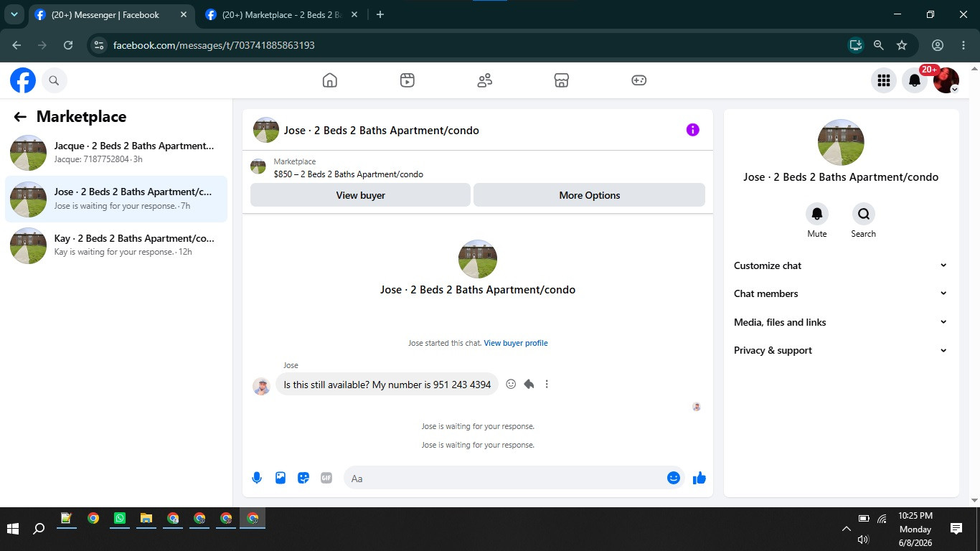Close the Marketplace browser tab

click(x=354, y=14)
